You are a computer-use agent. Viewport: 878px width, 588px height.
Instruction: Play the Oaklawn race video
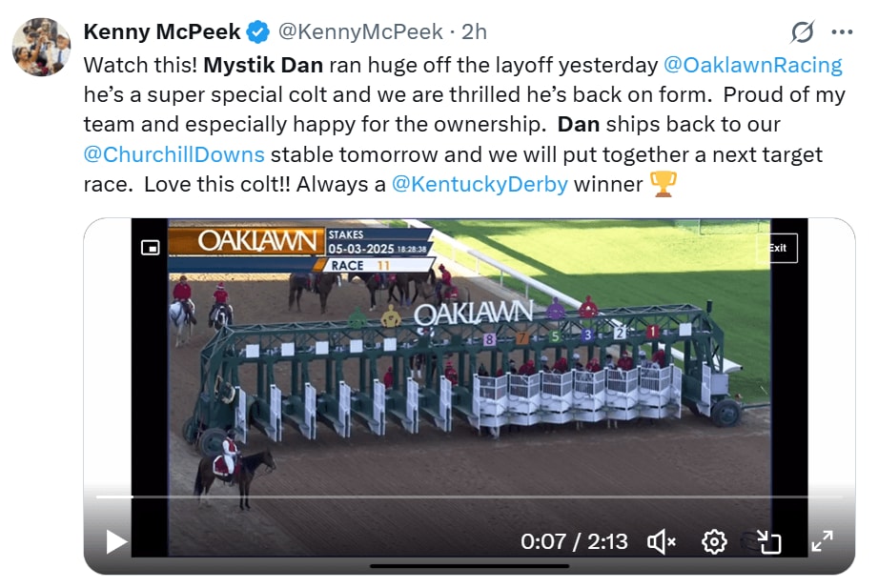tap(116, 542)
